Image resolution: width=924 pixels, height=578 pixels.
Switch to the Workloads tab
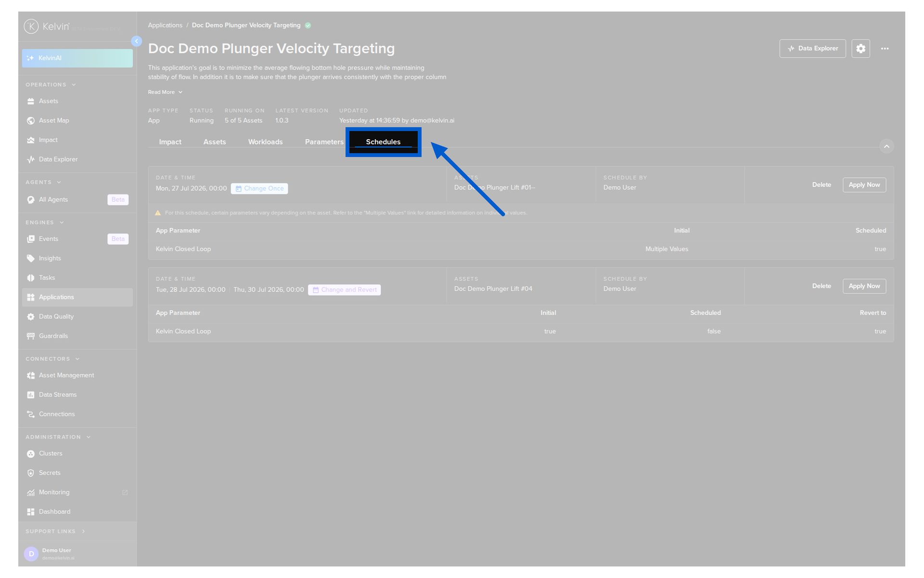pyautogui.click(x=265, y=142)
